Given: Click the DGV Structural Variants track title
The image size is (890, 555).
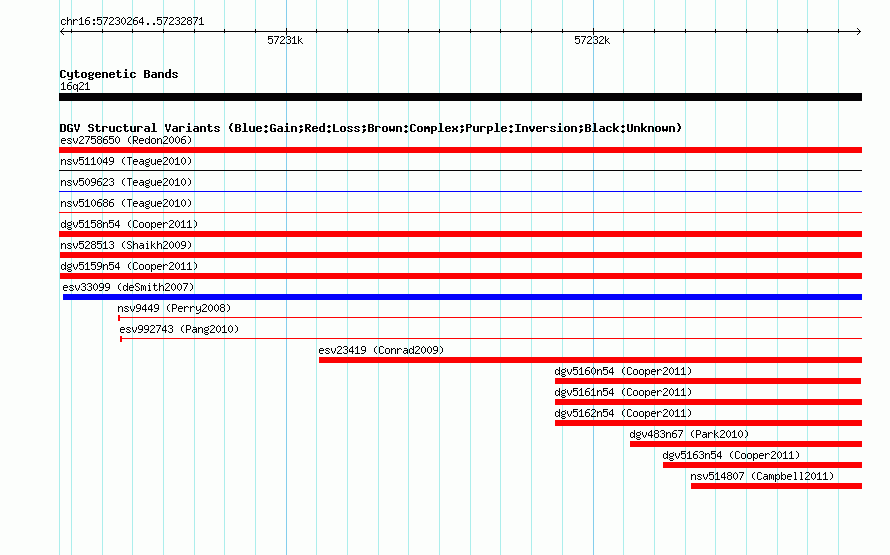Looking at the screenshot, I should (x=370, y=128).
